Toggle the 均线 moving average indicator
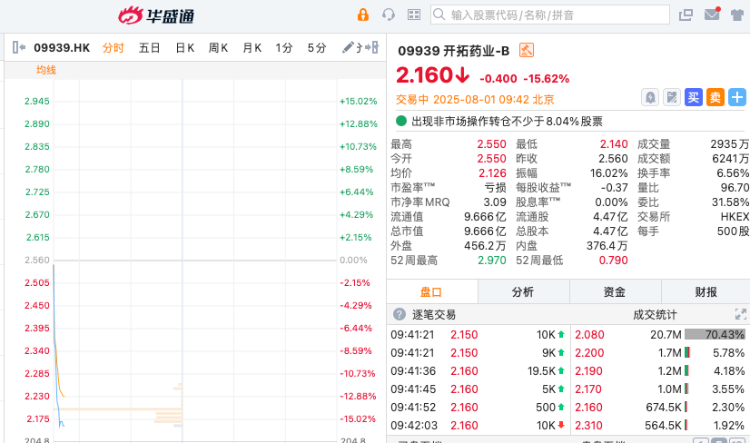 [x=46, y=70]
